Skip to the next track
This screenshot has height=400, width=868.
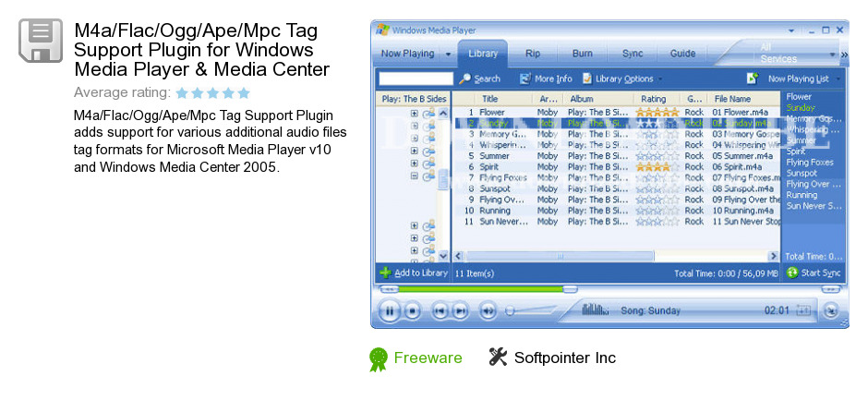[x=460, y=310]
